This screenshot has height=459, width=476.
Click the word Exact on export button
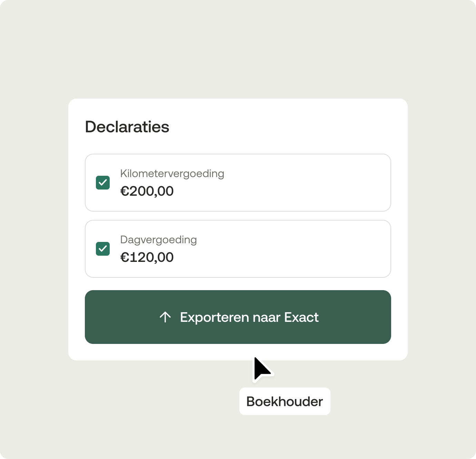tap(301, 317)
